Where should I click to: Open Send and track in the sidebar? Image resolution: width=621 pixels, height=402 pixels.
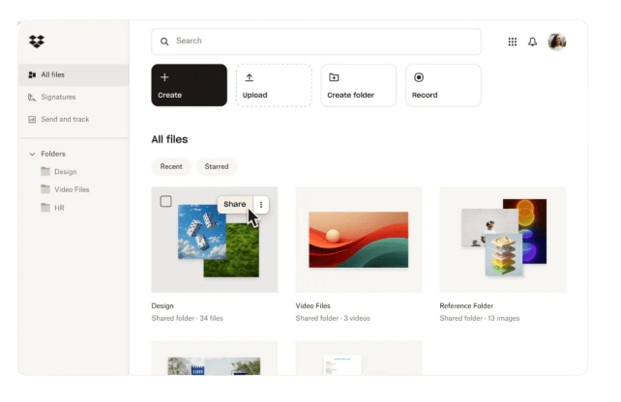pos(64,119)
